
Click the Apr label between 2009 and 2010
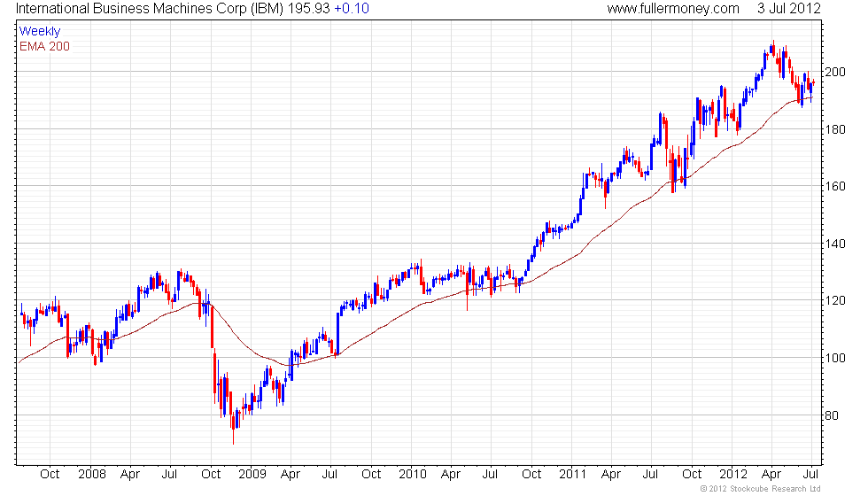(291, 475)
